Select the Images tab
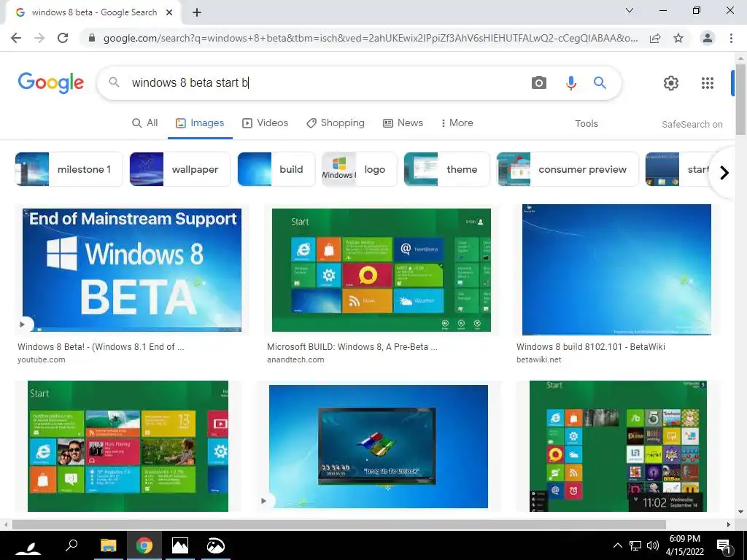This screenshot has width=747, height=560. pyautogui.click(x=200, y=122)
